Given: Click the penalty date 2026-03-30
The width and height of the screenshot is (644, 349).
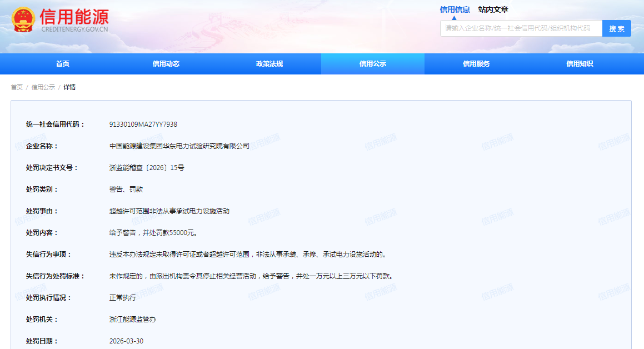Looking at the screenshot, I should coord(126,341).
